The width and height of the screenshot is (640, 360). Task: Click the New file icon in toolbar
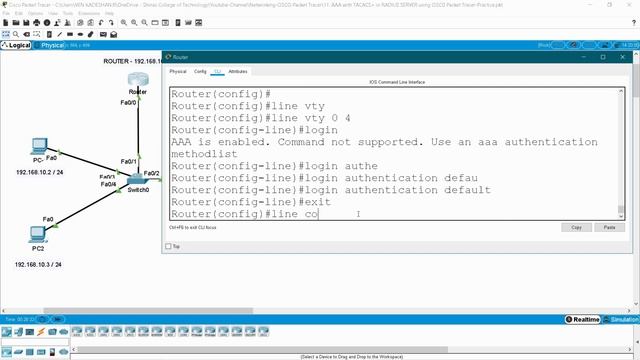[6, 23]
